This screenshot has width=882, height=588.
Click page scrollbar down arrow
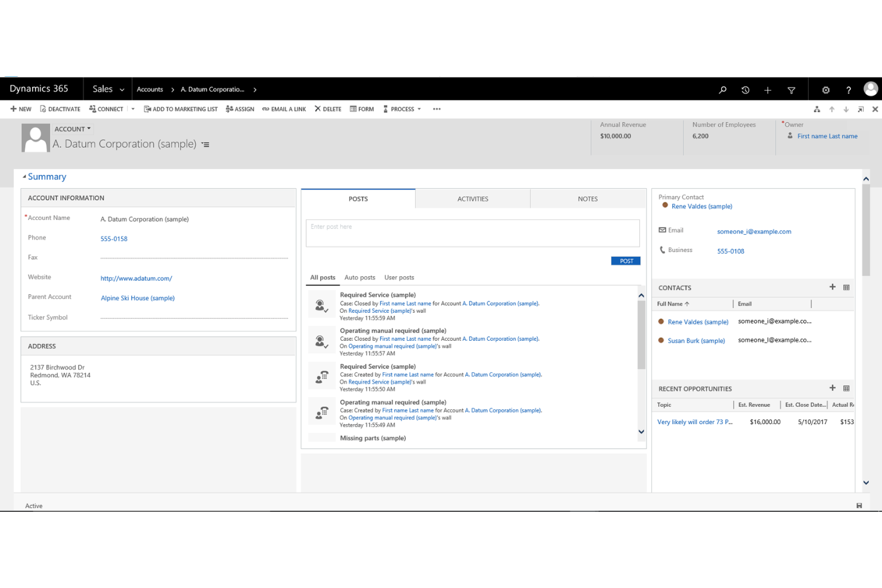pyautogui.click(x=866, y=483)
